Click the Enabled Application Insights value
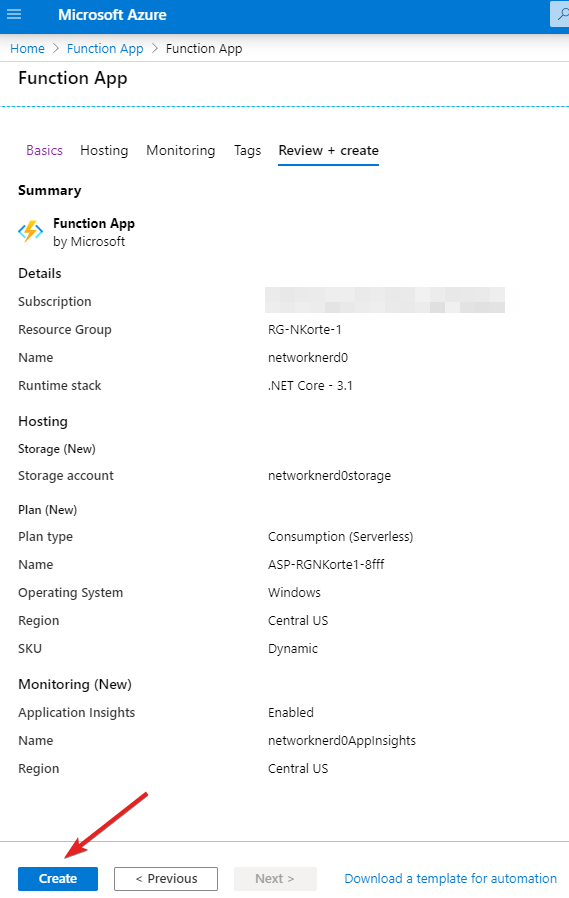Image resolution: width=569 pixels, height=898 pixels. pos(291,712)
